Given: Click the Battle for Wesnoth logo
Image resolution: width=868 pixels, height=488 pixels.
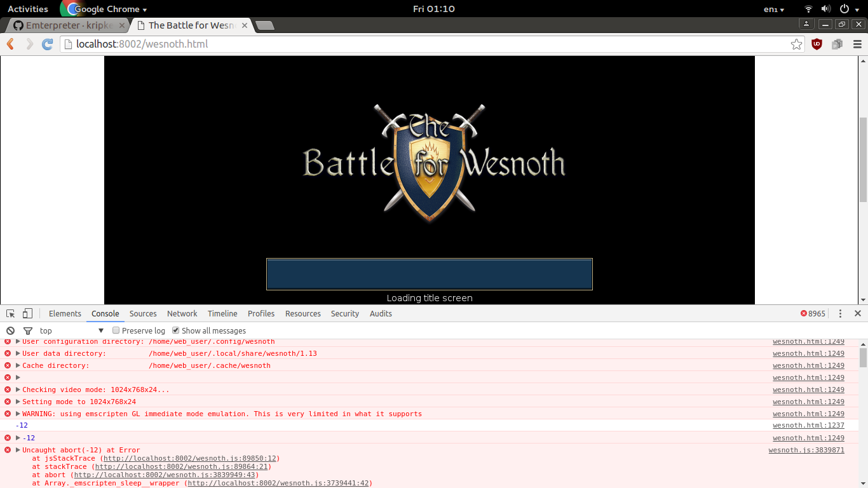Looking at the screenshot, I should [433, 163].
